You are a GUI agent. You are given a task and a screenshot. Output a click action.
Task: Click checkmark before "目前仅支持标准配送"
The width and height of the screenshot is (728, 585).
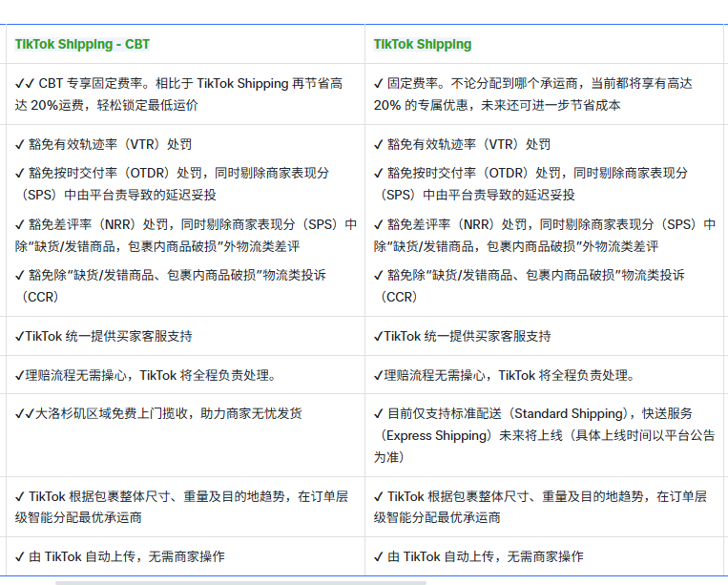click(379, 414)
